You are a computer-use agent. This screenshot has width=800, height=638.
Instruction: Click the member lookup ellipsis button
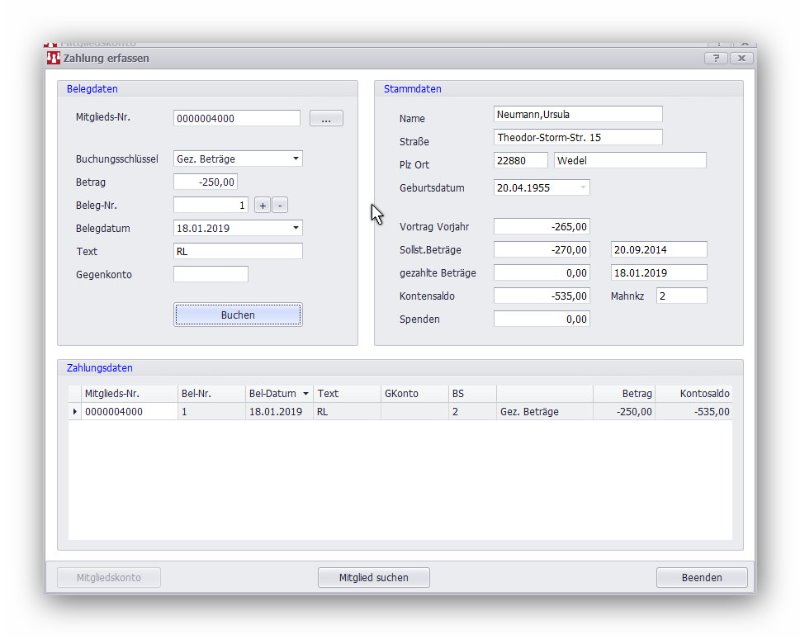(x=326, y=119)
